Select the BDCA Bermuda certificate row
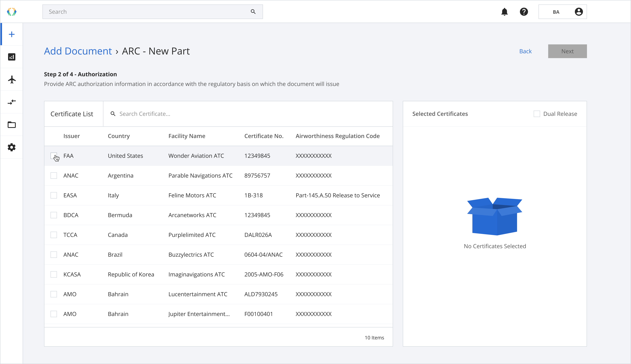 [54, 215]
